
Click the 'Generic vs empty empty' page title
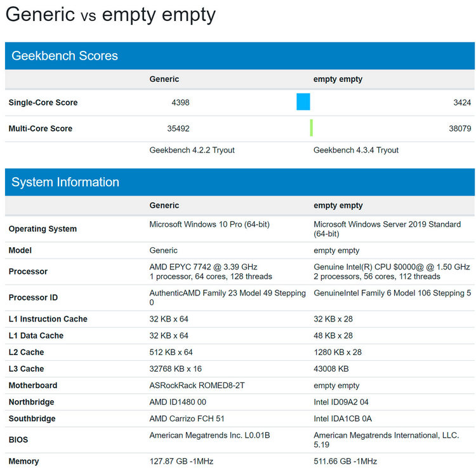110,15
